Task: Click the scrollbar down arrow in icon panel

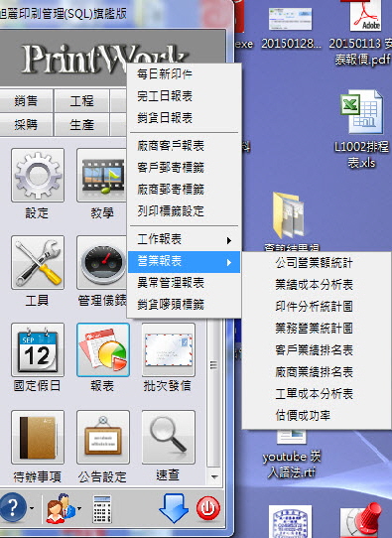Action: (214, 476)
